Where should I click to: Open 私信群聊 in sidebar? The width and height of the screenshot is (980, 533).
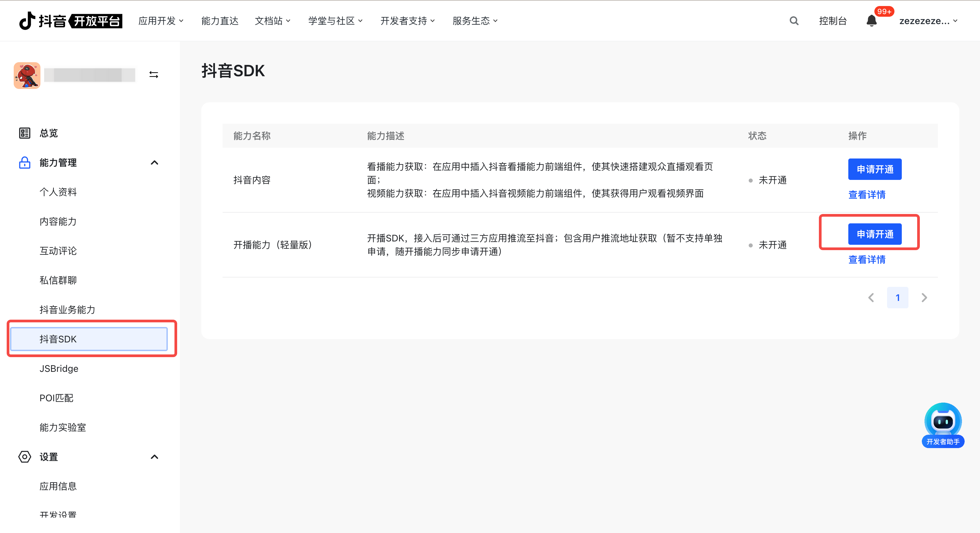[x=58, y=280]
